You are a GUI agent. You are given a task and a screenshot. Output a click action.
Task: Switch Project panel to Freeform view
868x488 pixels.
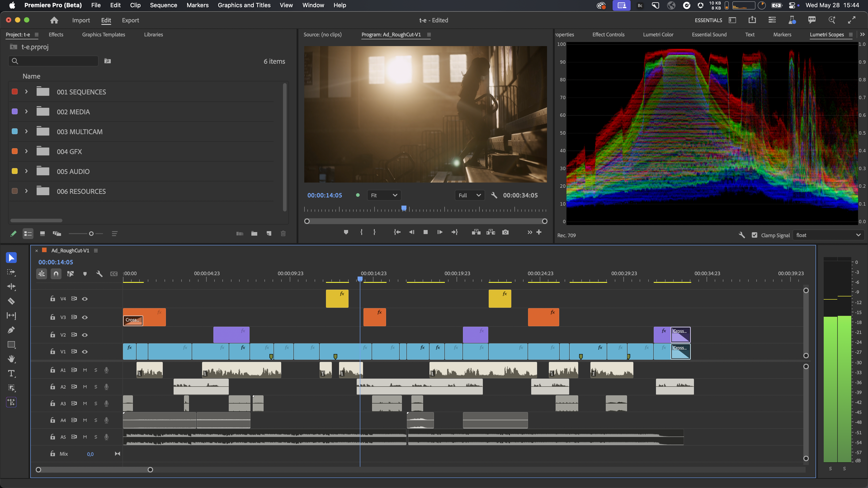(x=57, y=233)
